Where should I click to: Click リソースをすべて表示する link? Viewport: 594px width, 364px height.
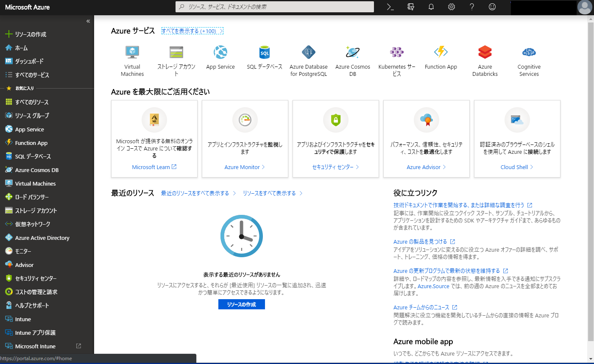pos(273,193)
